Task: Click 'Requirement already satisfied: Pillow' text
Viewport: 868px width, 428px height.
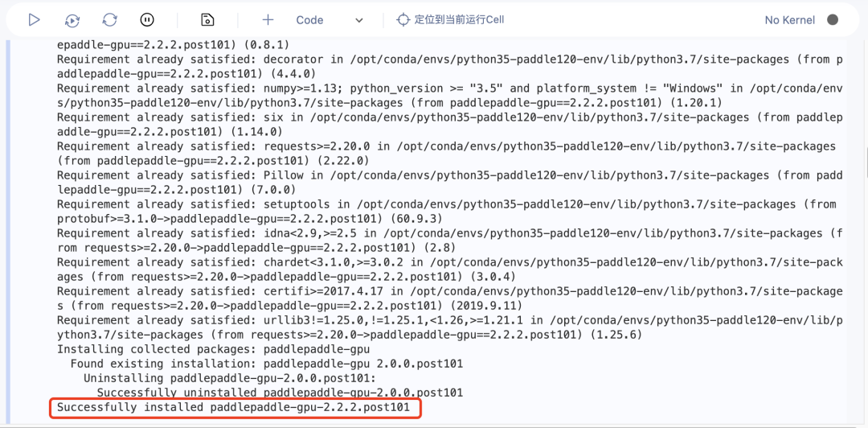Action: click(x=181, y=175)
